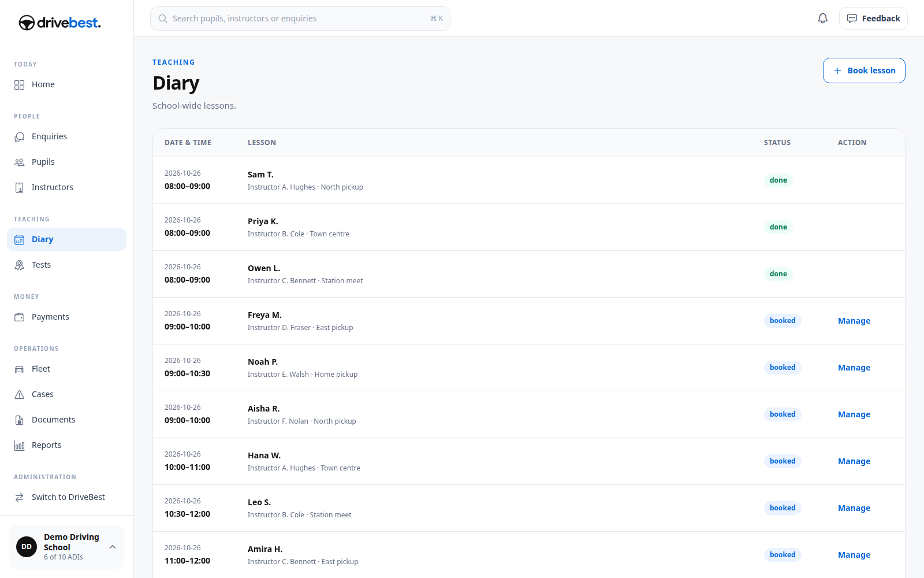Click the Diary calendar icon
The height and width of the screenshot is (578, 924).
[x=20, y=239]
